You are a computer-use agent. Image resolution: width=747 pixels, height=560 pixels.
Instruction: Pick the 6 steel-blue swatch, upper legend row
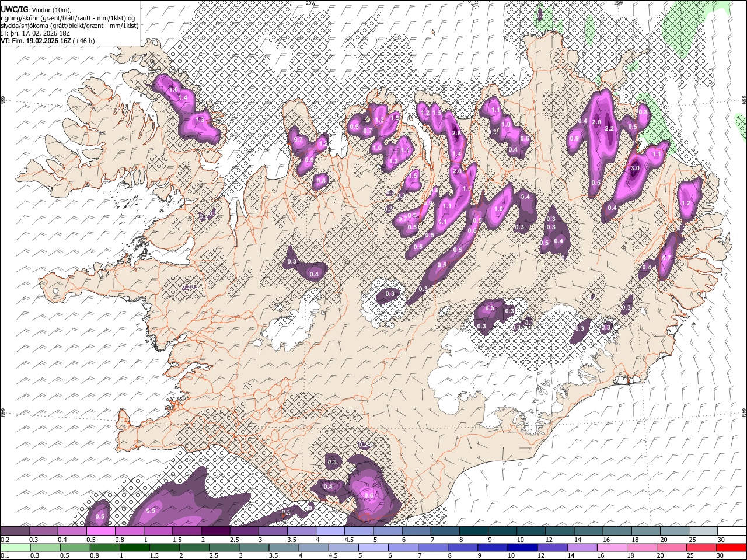tap(416, 531)
